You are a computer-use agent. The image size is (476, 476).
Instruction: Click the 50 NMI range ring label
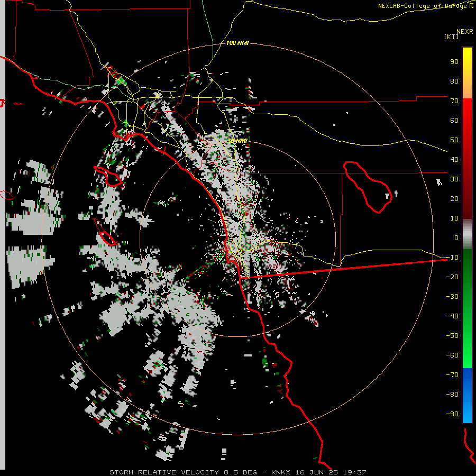click(x=237, y=141)
